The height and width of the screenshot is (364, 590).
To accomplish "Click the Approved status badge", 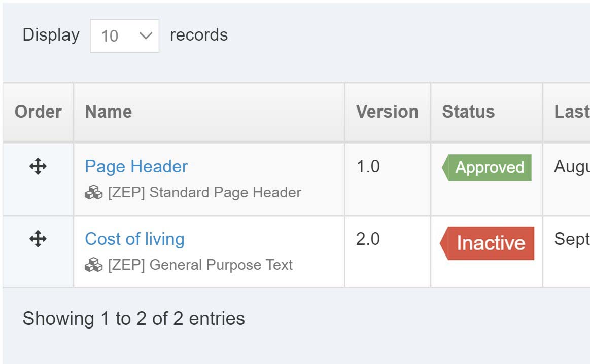I will coord(487,168).
